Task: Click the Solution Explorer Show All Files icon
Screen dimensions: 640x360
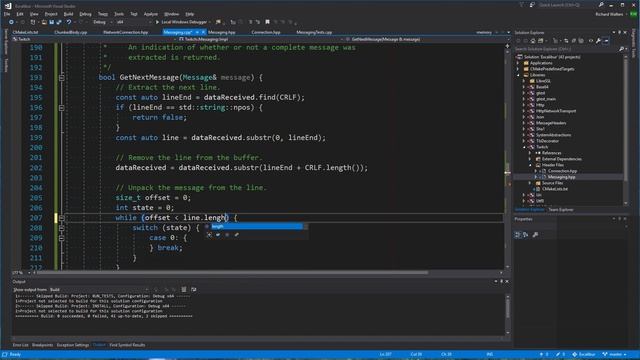Action: tap(581, 41)
